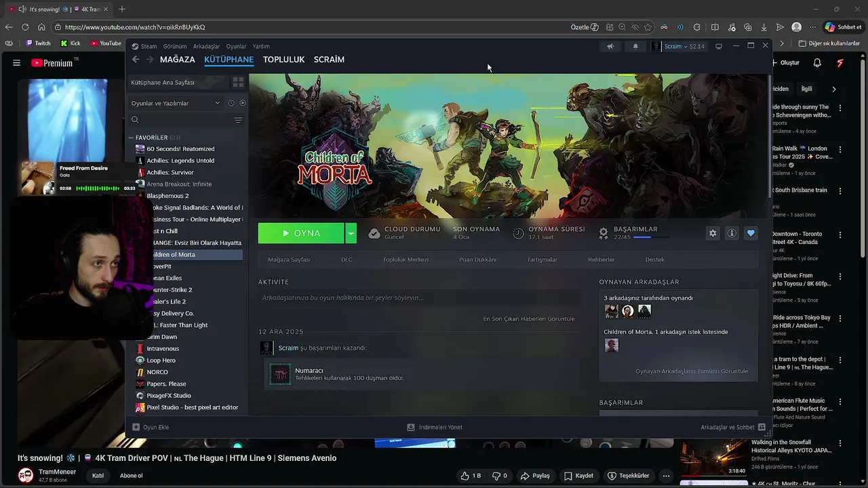Click Kütüphane Ana Sayfası button
Viewport: 868px width, 488px height.
(178, 82)
